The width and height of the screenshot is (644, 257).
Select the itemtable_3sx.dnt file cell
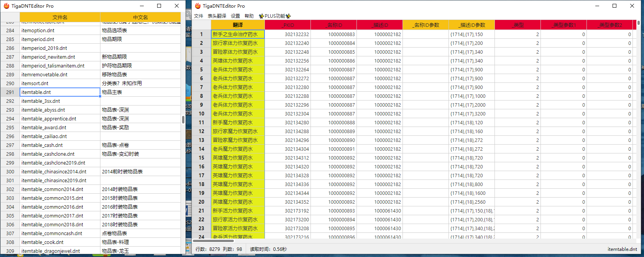click(60, 101)
